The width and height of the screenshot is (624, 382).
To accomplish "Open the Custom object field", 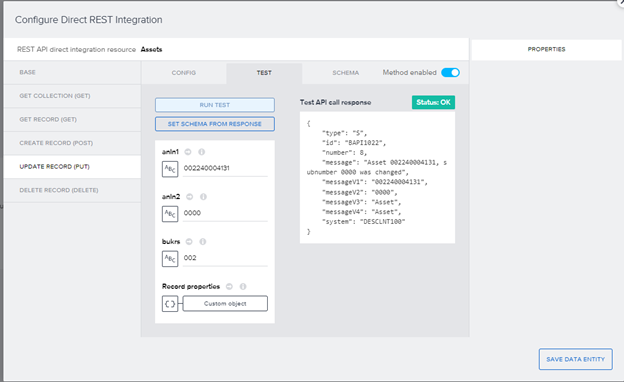I will point(225,304).
